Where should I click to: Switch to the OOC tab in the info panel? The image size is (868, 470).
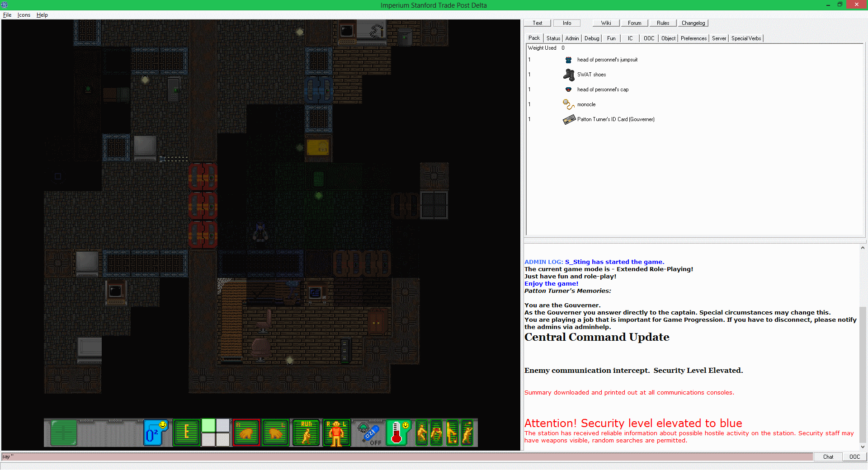click(x=649, y=38)
